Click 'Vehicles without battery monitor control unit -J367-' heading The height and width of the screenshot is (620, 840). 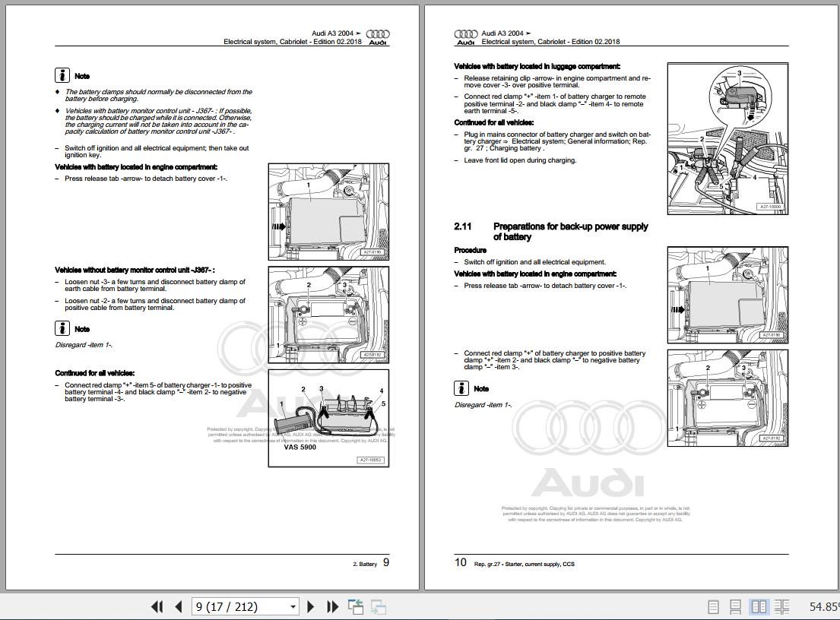click(135, 270)
